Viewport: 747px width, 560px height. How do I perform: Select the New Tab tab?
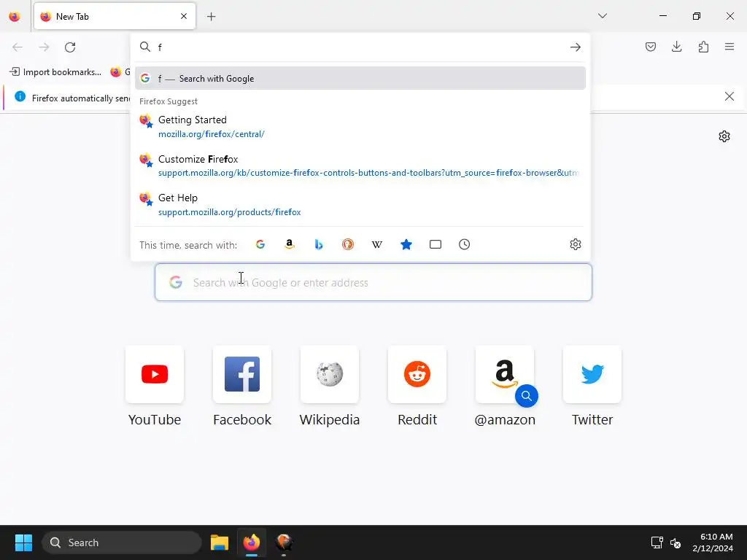[115, 16]
